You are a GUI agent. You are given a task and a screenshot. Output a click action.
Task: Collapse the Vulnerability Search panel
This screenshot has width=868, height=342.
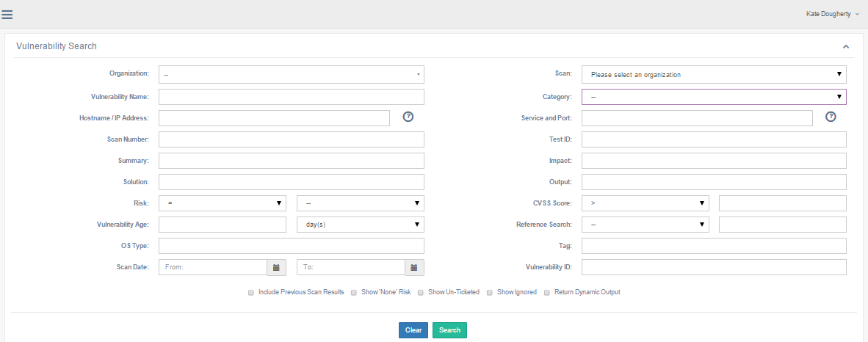click(x=846, y=46)
